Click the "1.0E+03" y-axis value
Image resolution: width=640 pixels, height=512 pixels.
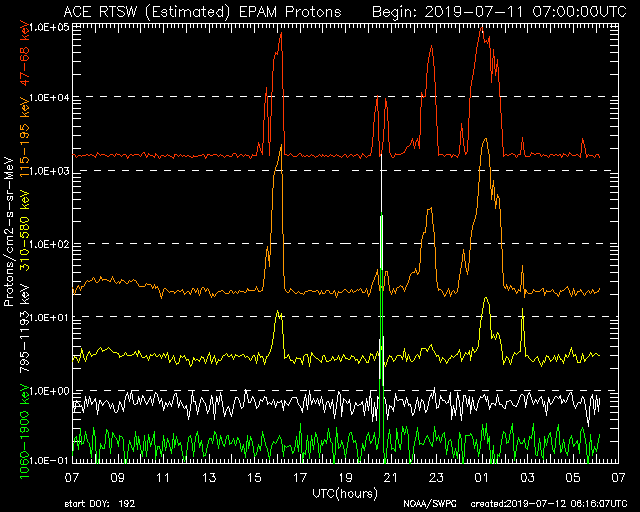pyautogui.click(x=50, y=171)
